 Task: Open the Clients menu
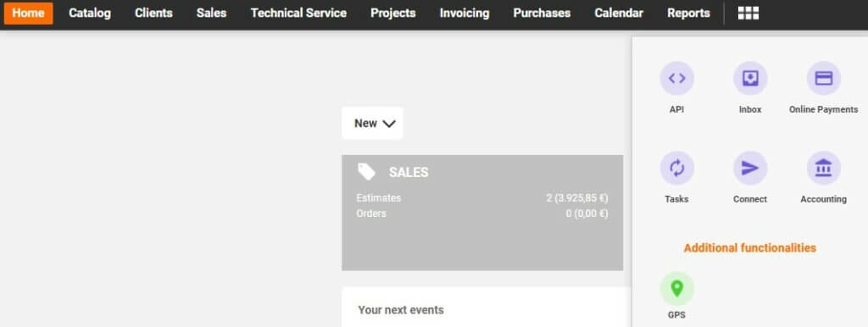tap(153, 14)
